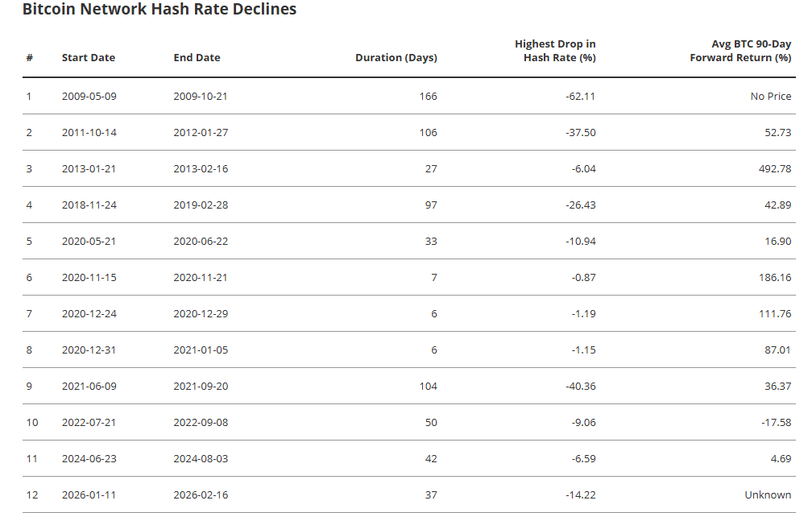Click the 492.78 forward return value

[x=775, y=169]
